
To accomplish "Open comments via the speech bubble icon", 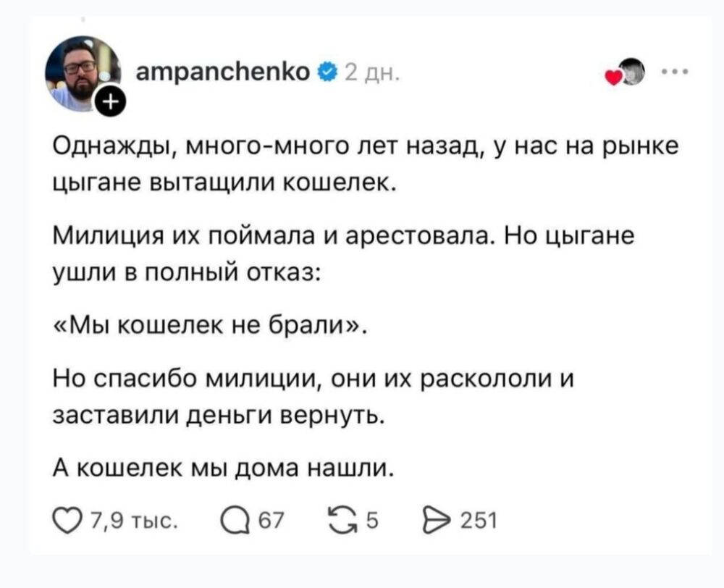I will click(x=235, y=521).
